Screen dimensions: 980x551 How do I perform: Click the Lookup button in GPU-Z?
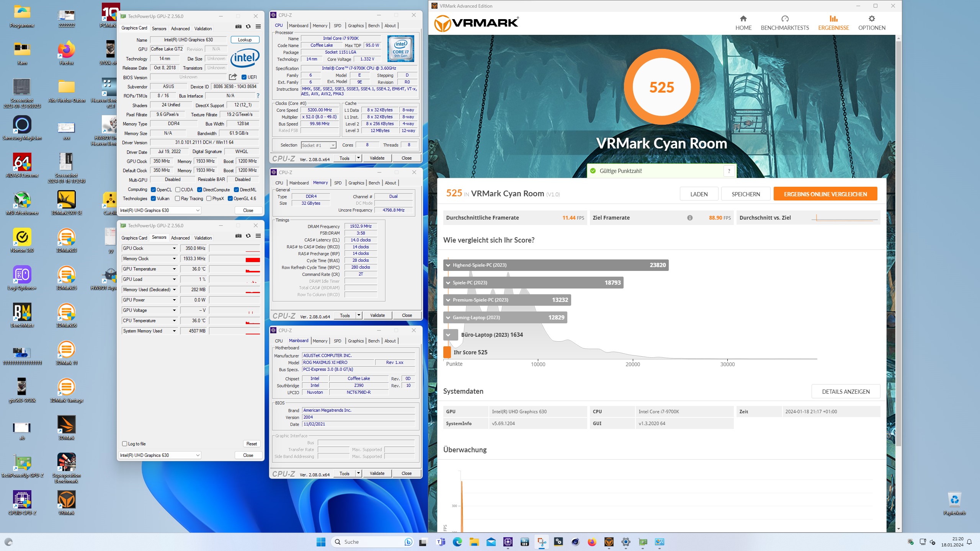tap(245, 40)
